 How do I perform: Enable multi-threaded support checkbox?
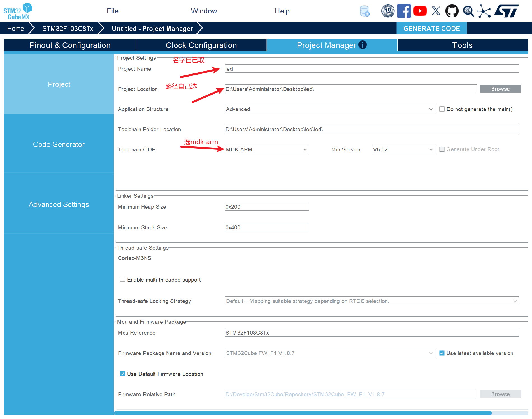122,280
